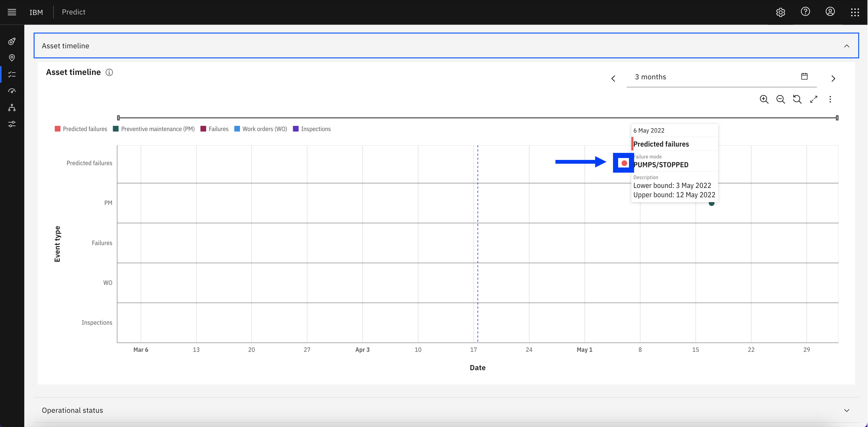Screen dimensions: 868x427
Task: Click the Upper bound: 12 May 2022 text
Action: point(674,195)
